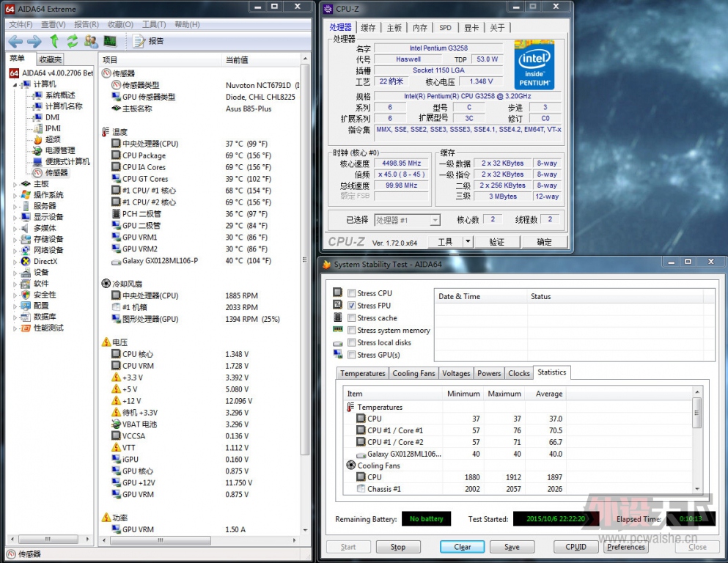This screenshot has height=563, width=728.
Task: Select IPMI in the computer tree
Action: (x=53, y=128)
